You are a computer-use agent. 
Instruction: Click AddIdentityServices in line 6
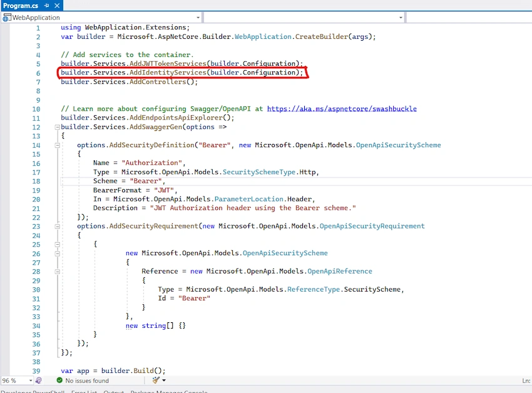[x=168, y=73]
